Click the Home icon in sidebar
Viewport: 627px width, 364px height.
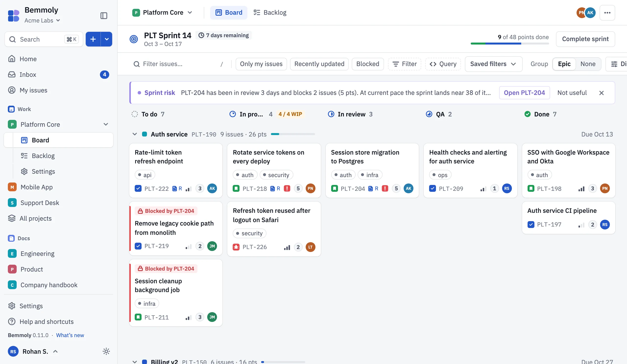(12, 59)
